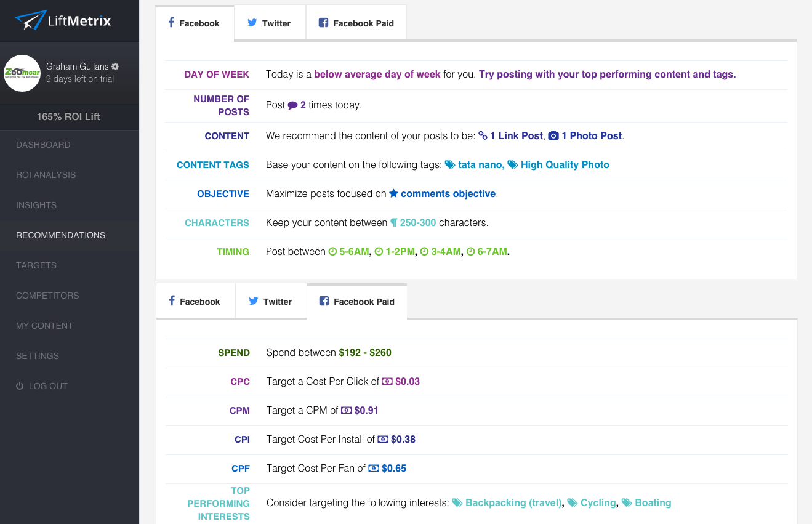Open Targets section

[x=36, y=265]
